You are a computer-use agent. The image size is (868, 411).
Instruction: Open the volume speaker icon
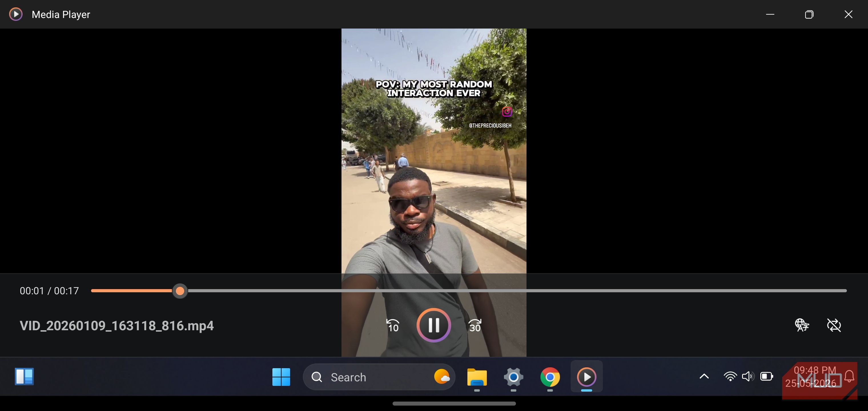click(x=748, y=376)
